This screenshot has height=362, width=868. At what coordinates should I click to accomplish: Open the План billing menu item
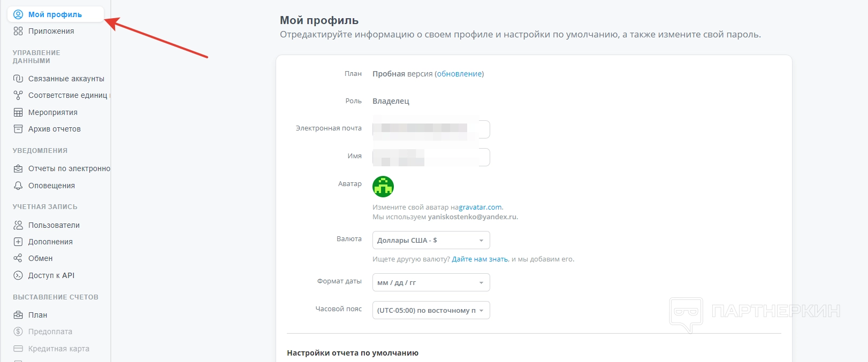(37, 315)
